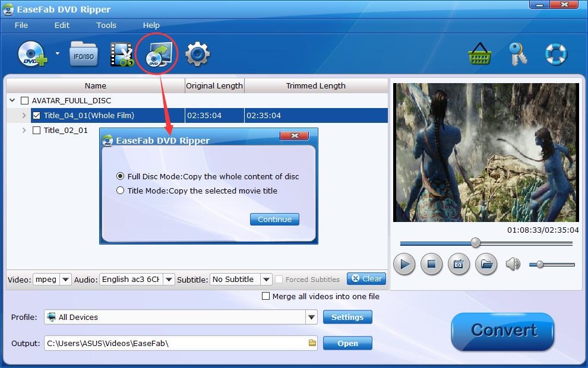Click the Stop playback button
This screenshot has height=368, width=588.
[431, 264]
